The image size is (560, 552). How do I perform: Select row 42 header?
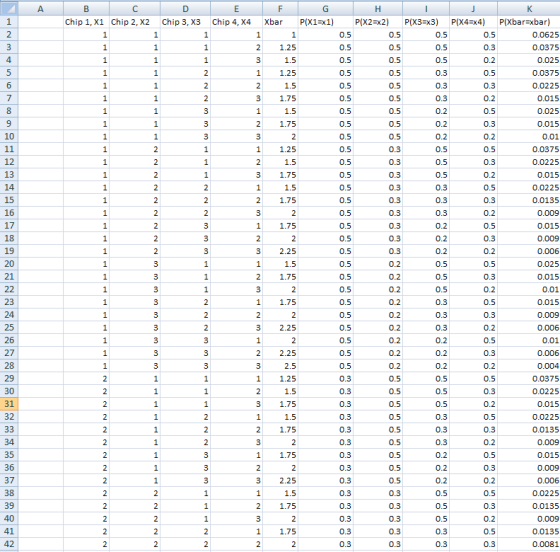click(x=9, y=544)
